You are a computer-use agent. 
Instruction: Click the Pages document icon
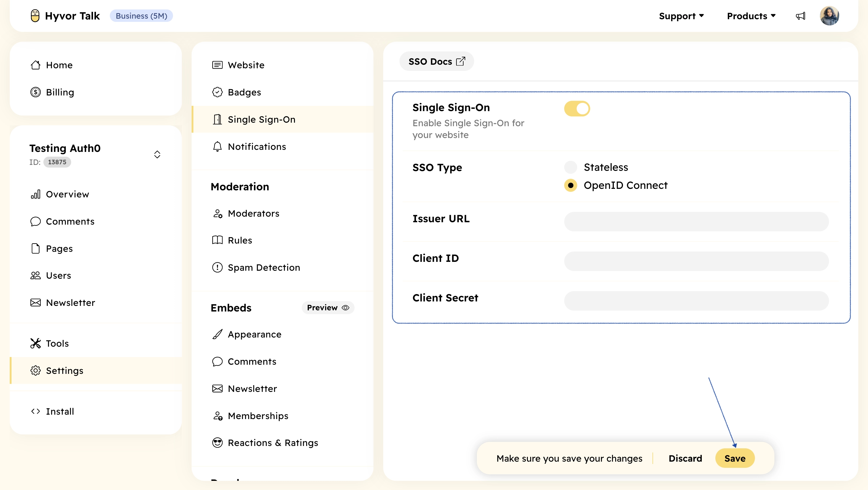35,249
